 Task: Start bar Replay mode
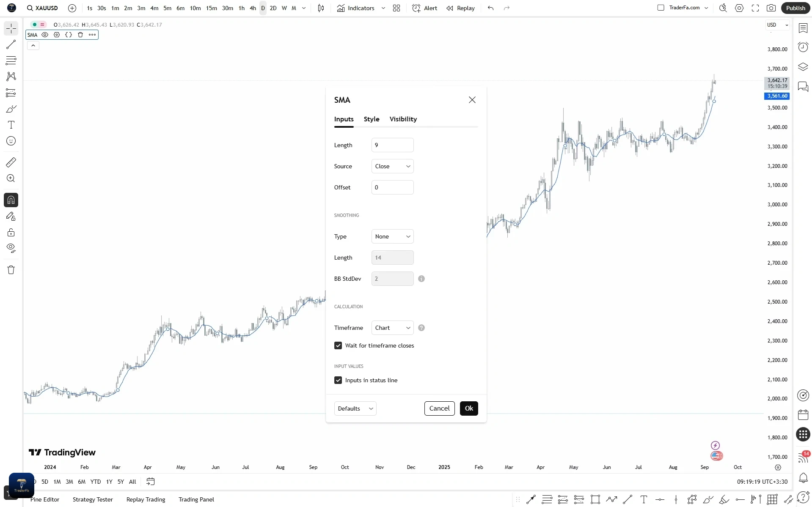click(461, 8)
